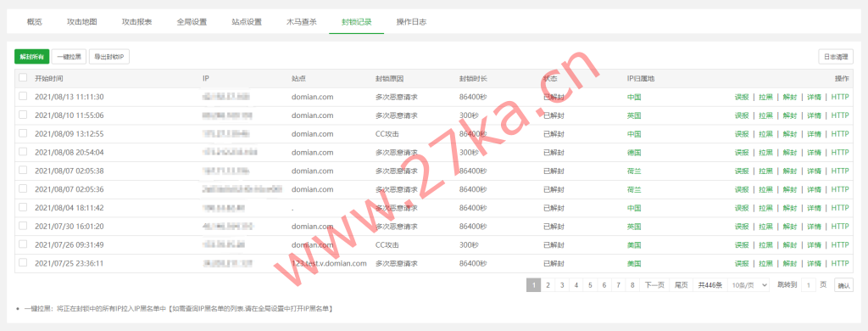Image resolution: width=868 pixels, height=331 pixels.
Task: Click 德国 location in 2021/08/08 row
Action: pos(634,153)
